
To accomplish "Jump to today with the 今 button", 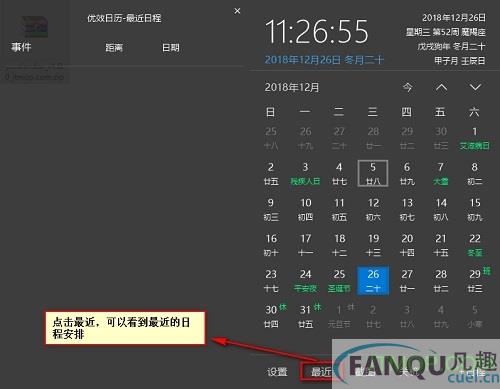I will [407, 88].
